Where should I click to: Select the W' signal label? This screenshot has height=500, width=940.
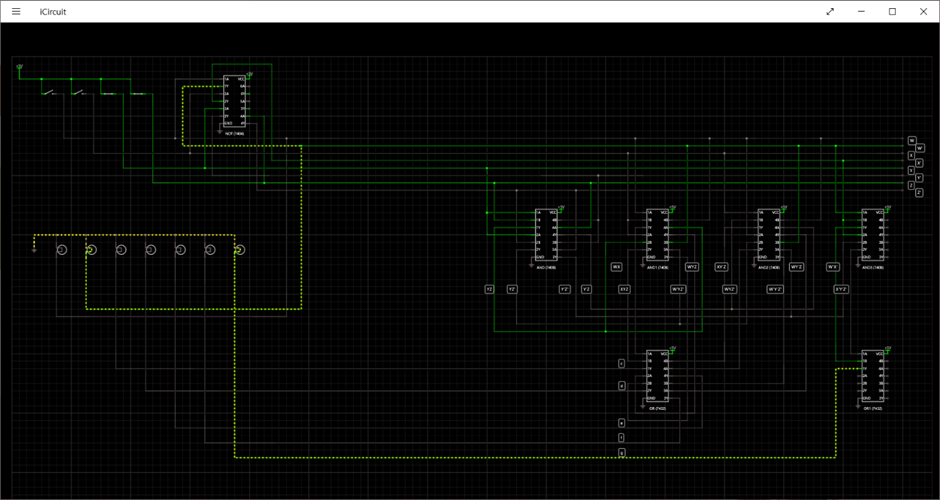tap(920, 147)
